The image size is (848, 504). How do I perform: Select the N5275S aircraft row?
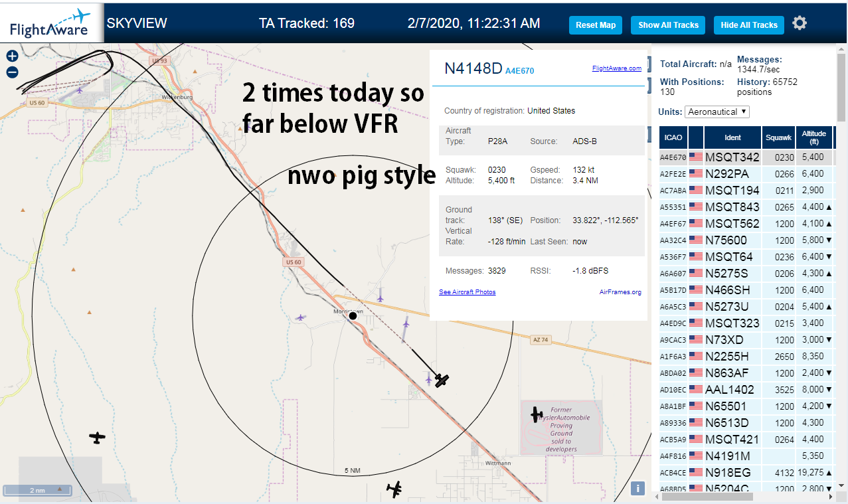pyautogui.click(x=746, y=274)
